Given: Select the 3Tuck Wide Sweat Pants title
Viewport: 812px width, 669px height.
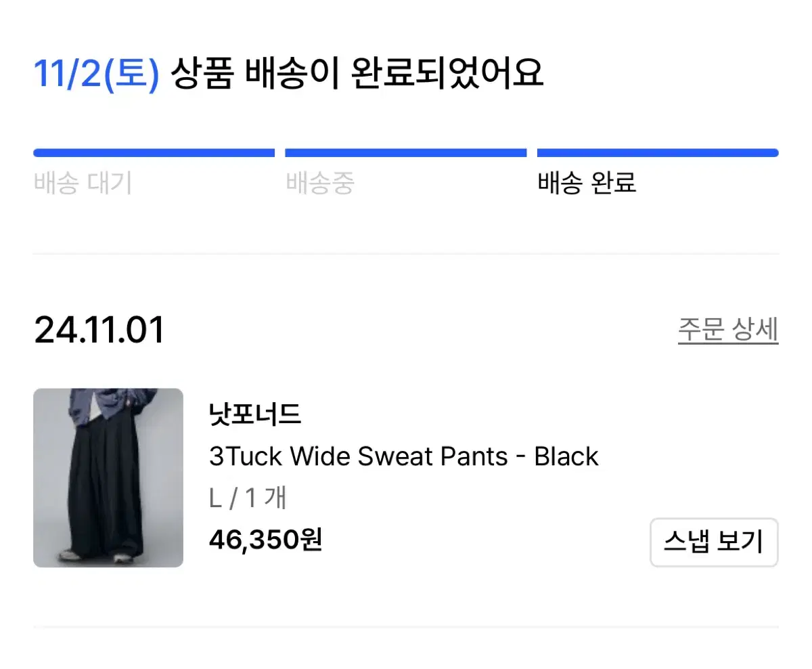Looking at the screenshot, I should pos(404,456).
